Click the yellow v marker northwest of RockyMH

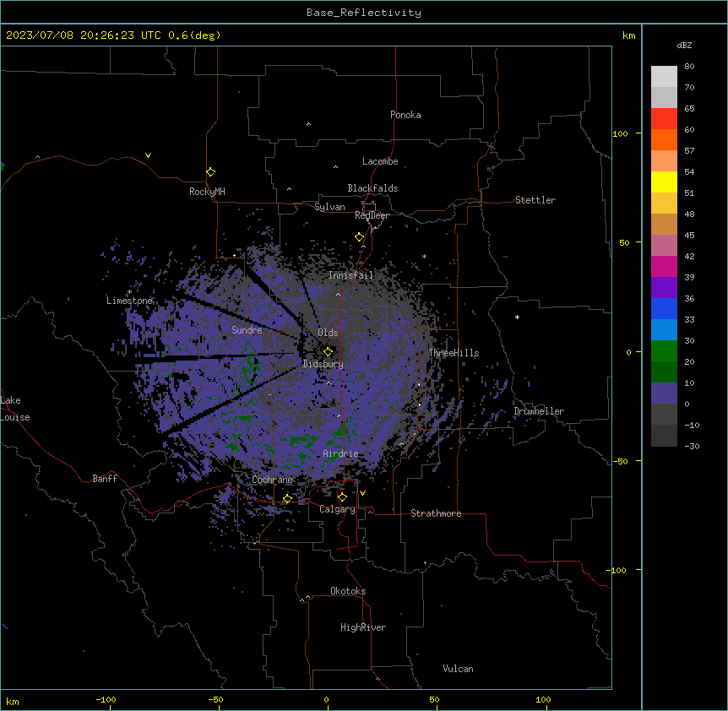coord(148,155)
